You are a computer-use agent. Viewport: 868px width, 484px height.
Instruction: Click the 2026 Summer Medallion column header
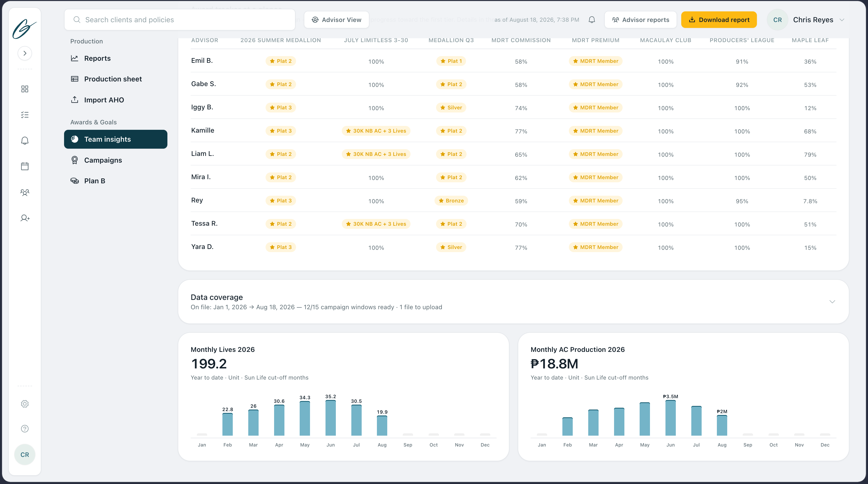(280, 41)
